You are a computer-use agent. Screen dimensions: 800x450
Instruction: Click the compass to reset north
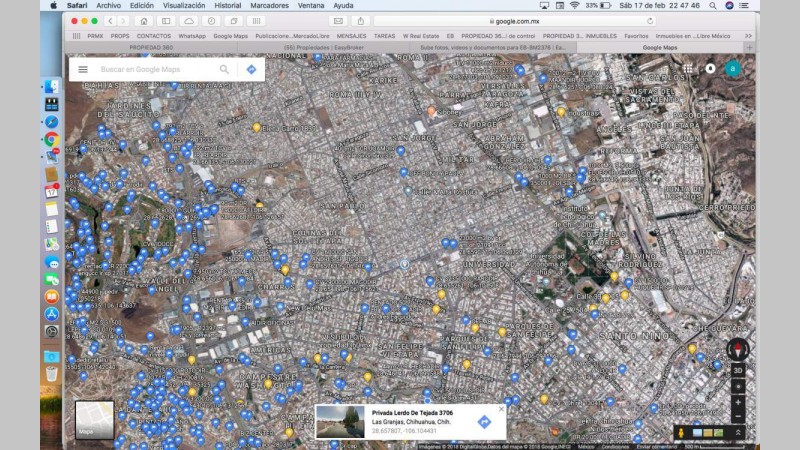[x=738, y=350]
